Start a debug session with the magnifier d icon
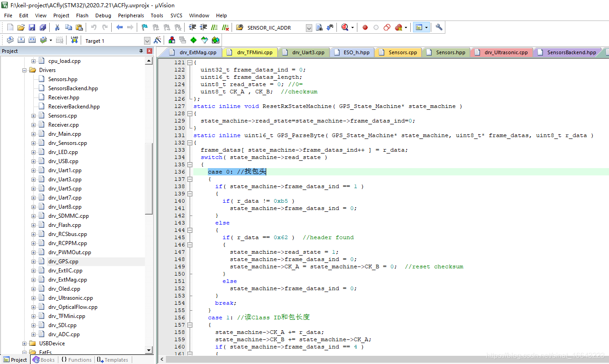Image resolution: width=609 pixels, height=364 pixels. coord(346,27)
